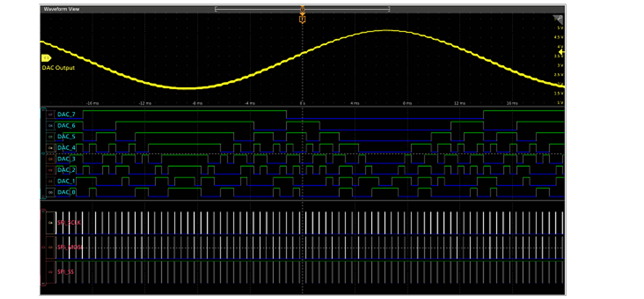Click the DAC_6 channel badge box

pyautogui.click(x=51, y=126)
